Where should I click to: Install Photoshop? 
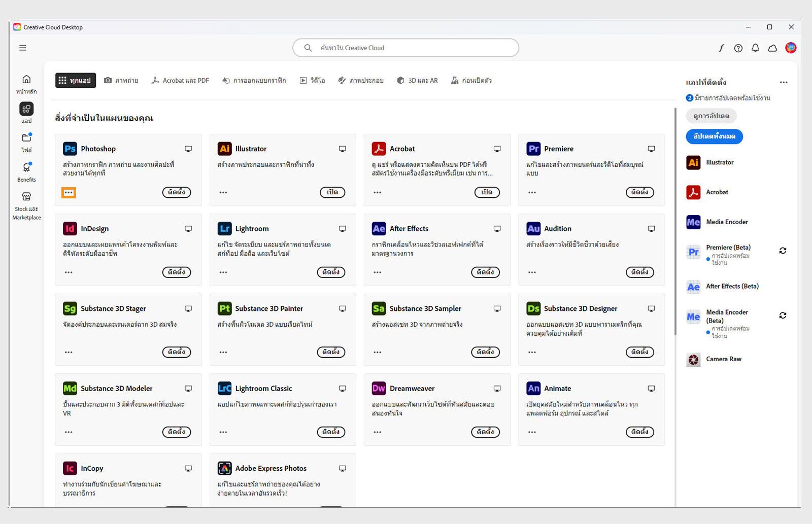(177, 192)
